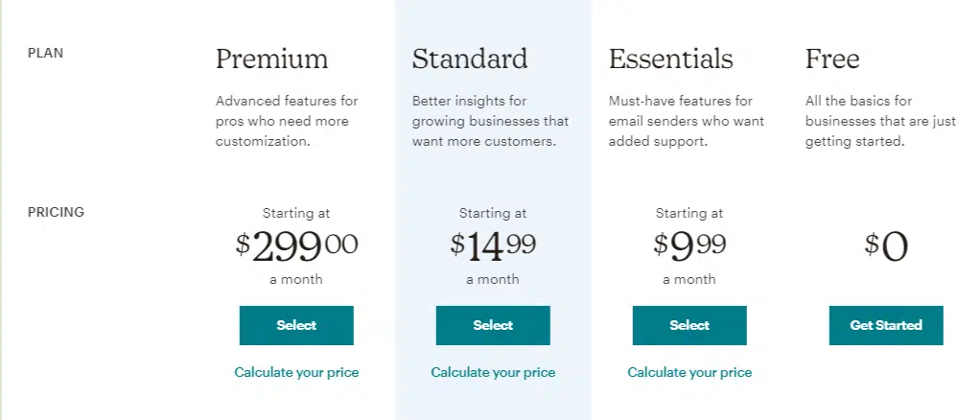Follow Calculate your price link under Essentials

click(x=689, y=372)
